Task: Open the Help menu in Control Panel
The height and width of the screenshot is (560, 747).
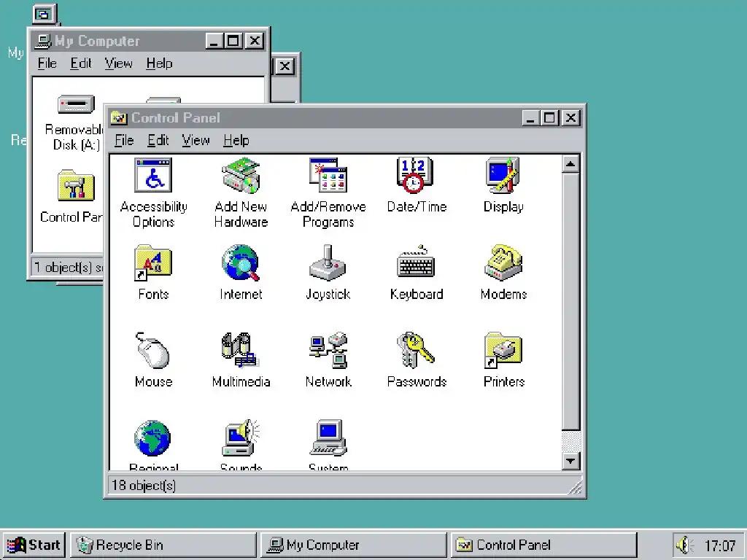Action: [x=236, y=141]
